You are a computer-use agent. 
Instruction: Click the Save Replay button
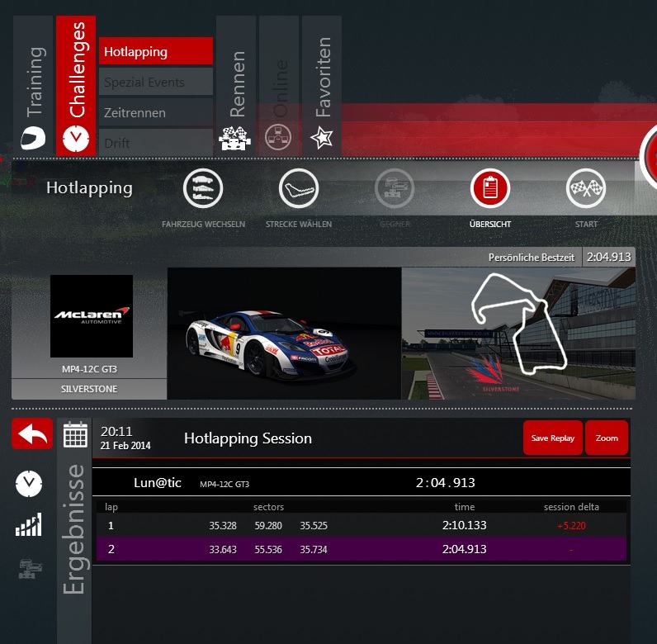(x=553, y=438)
